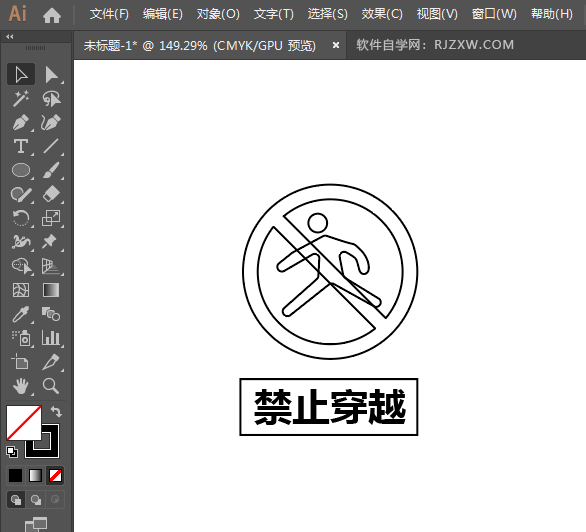Open the 文件(F) menu
Viewport: 586px width, 532px height.
(x=109, y=14)
